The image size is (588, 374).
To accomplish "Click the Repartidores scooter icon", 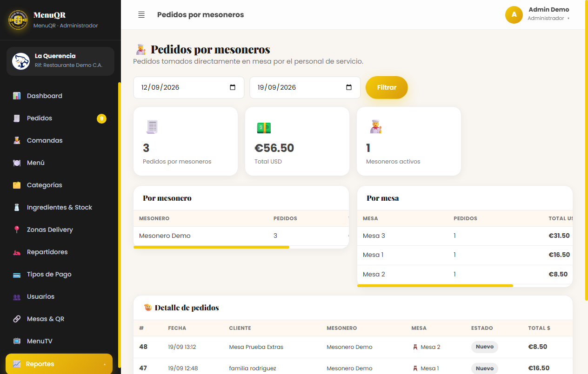I will pos(17,252).
